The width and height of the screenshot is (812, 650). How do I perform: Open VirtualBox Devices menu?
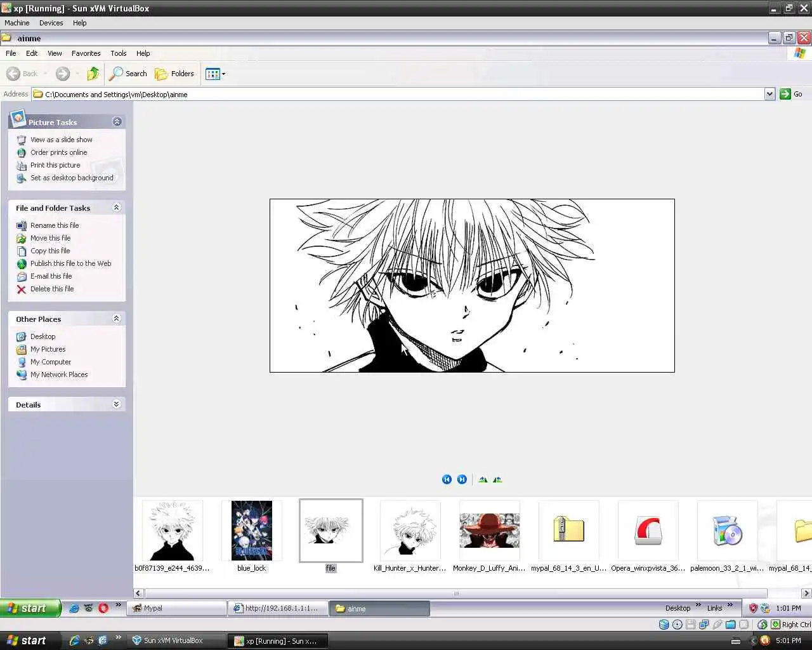[51, 23]
